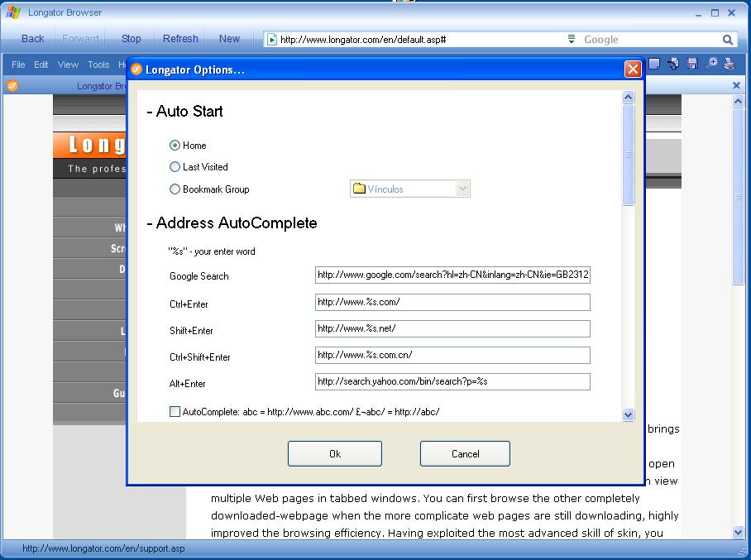Viewport: 751px width, 560px height.
Task: Enable the AutoComplete checkbox
Action: tap(175, 411)
